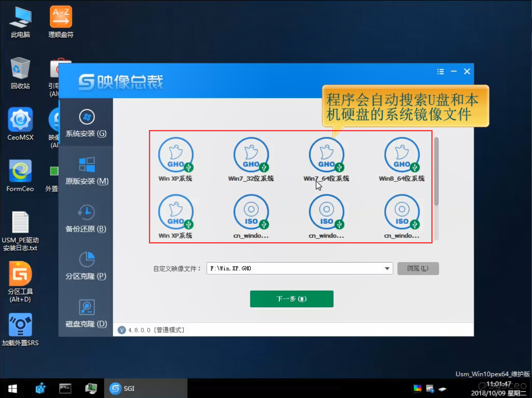Click the green 下一步 (N) button
The image size is (532, 398).
(x=292, y=299)
